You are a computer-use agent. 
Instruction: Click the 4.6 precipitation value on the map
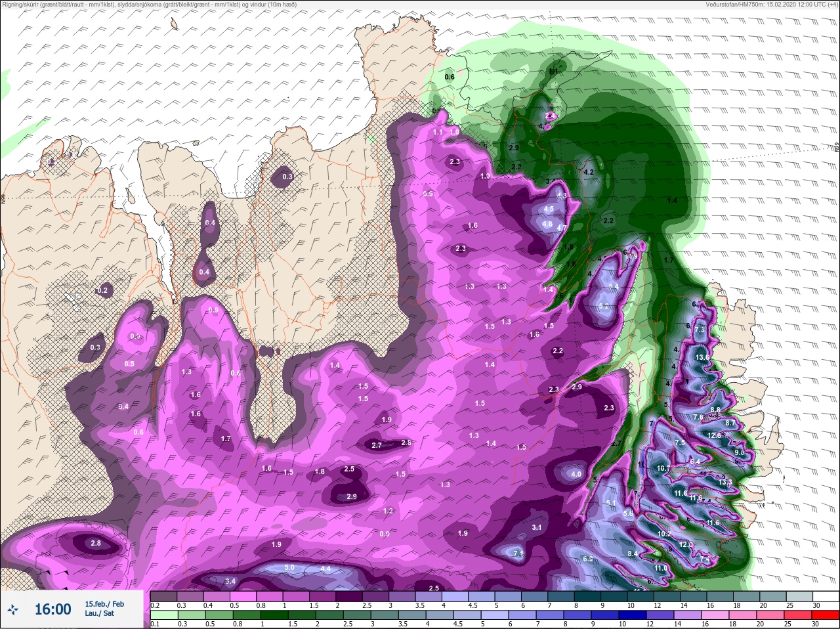pyautogui.click(x=547, y=224)
